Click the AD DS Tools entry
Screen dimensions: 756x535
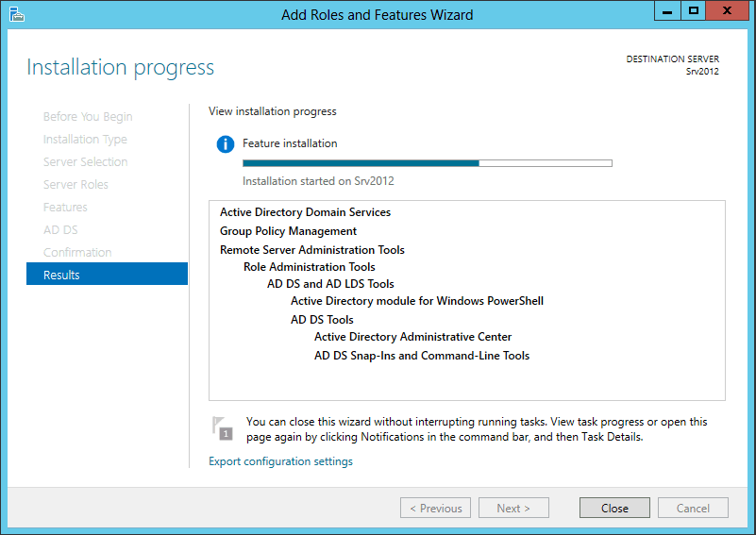[x=322, y=320]
